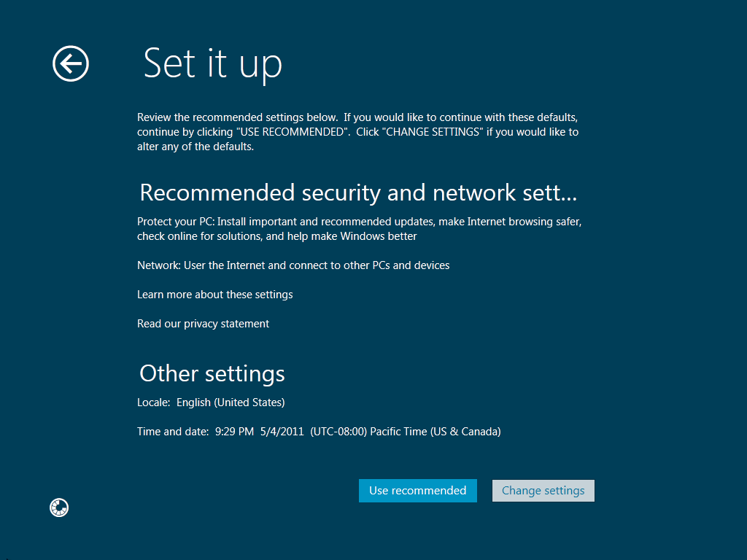Screen dimensions: 747x560
Task: Click the Locale label
Action: click(x=153, y=402)
